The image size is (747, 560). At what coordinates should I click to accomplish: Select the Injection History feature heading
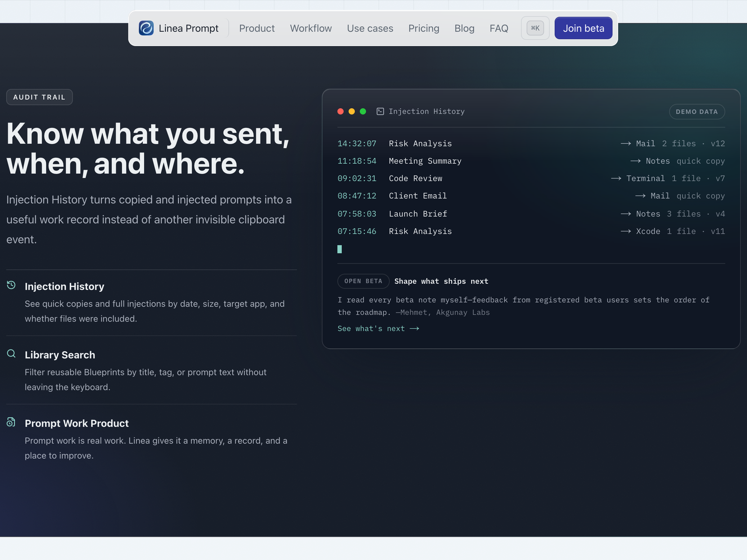pos(64,287)
